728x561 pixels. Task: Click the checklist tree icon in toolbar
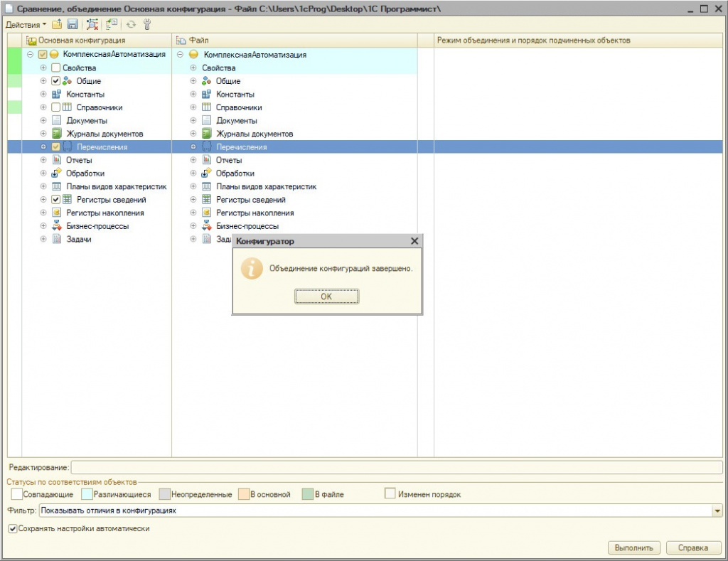[112, 25]
